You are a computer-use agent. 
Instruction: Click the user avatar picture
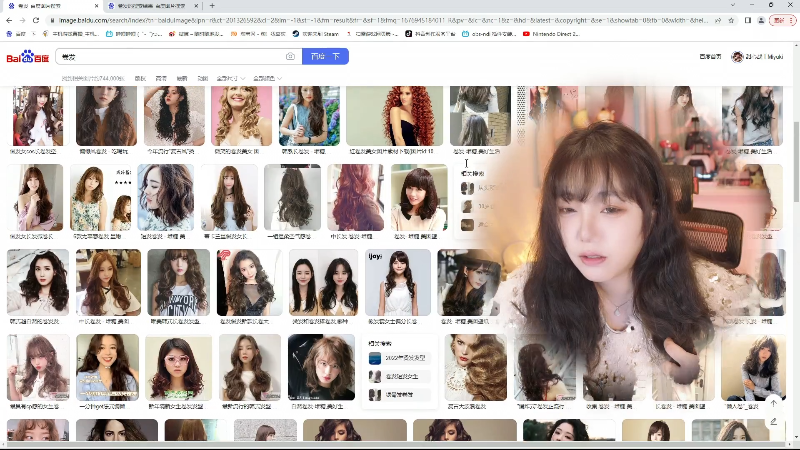click(x=737, y=57)
